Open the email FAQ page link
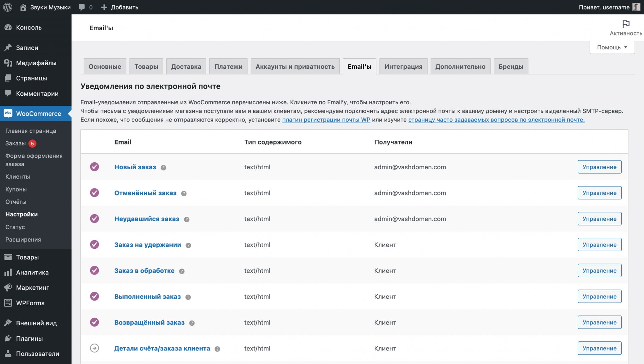Screen dimensions: 644x364 (496, 120)
